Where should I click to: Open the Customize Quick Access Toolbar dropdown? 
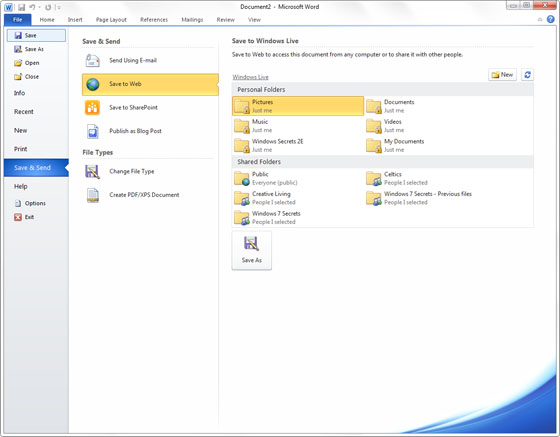coord(59,7)
